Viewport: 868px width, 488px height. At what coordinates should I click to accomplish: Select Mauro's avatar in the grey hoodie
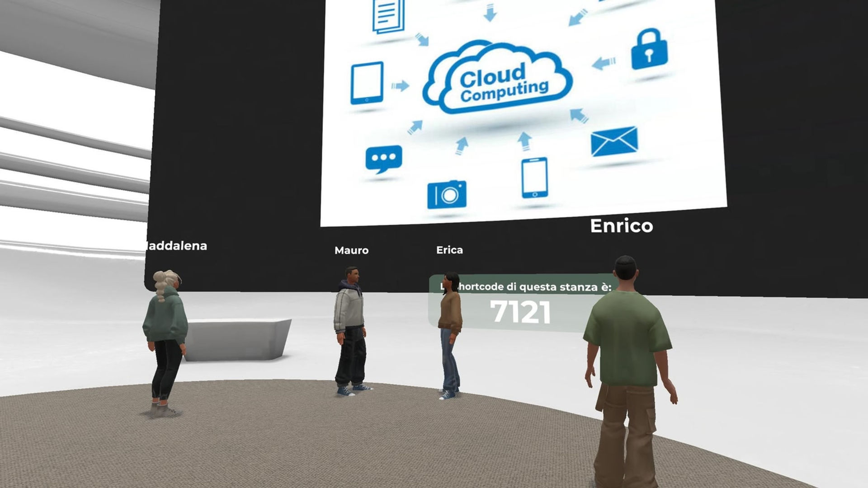point(350,331)
